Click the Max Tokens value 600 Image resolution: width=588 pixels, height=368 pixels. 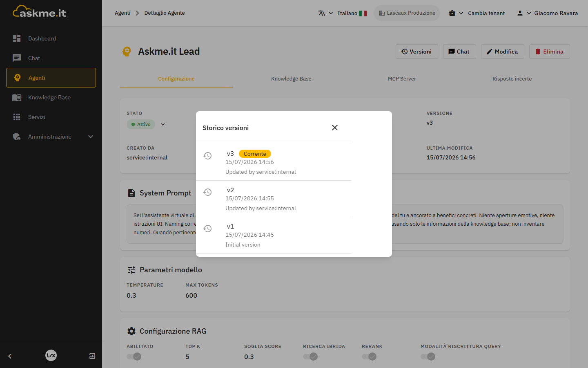(191, 296)
